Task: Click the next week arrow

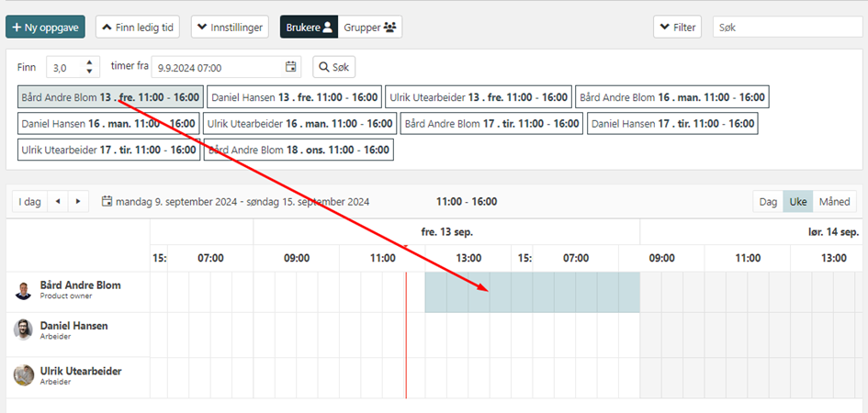Action: (79, 201)
